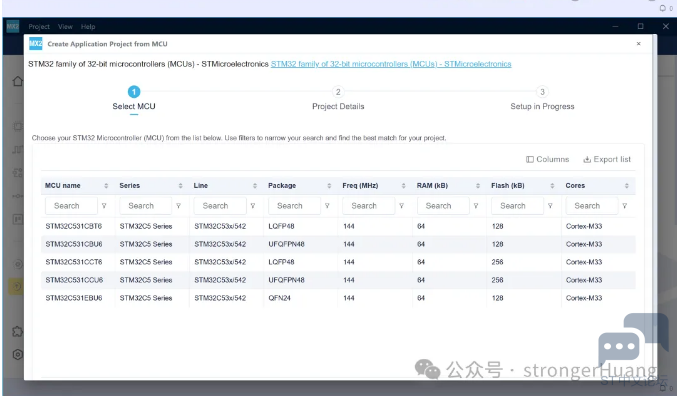677x396 pixels.
Task: Click Export list button
Action: (607, 159)
